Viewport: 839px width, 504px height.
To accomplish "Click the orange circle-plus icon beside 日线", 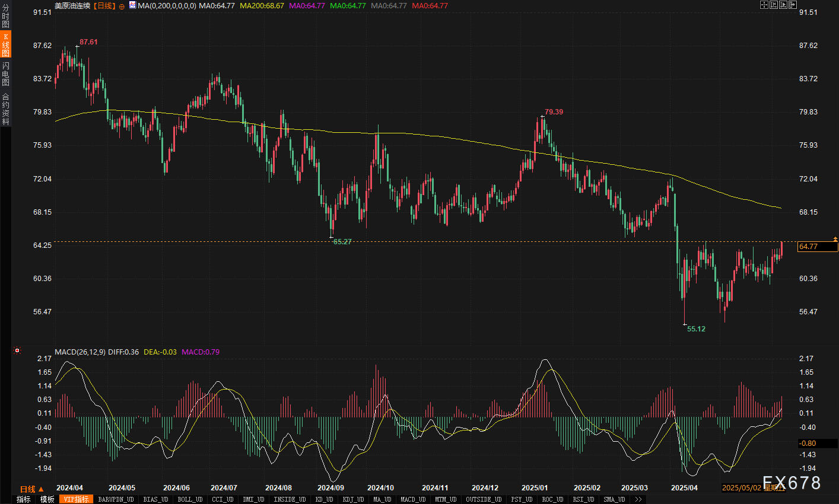I will tap(122, 6).
